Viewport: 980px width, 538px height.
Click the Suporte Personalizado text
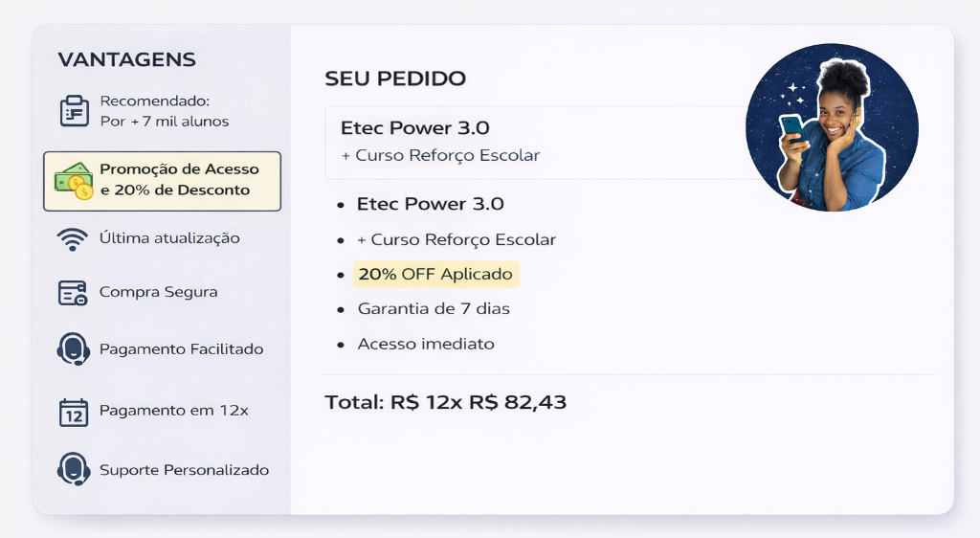[184, 470]
